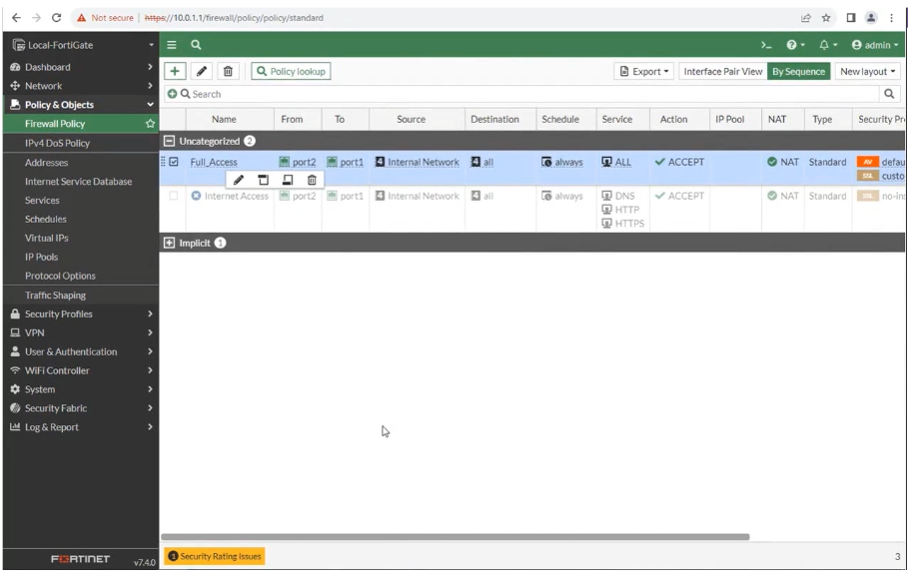Viewport: 914px width, 588px height.
Task: Switch to By Sequence view
Action: [798, 71]
